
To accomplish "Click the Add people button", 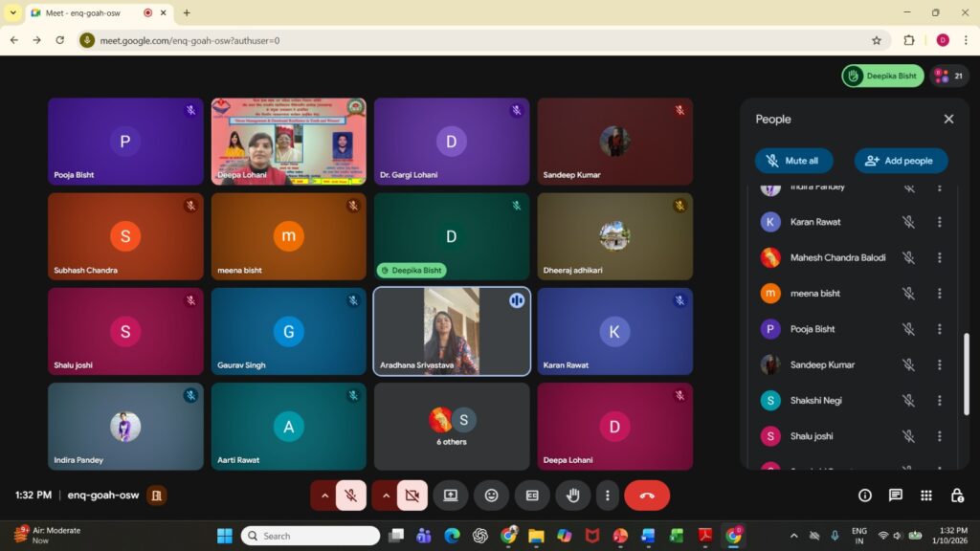I will point(901,161).
